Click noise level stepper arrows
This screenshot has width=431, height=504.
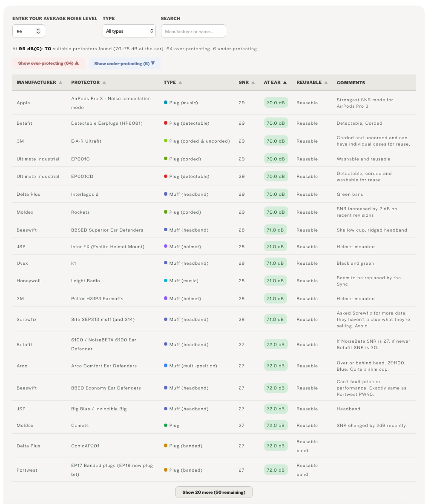38,31
